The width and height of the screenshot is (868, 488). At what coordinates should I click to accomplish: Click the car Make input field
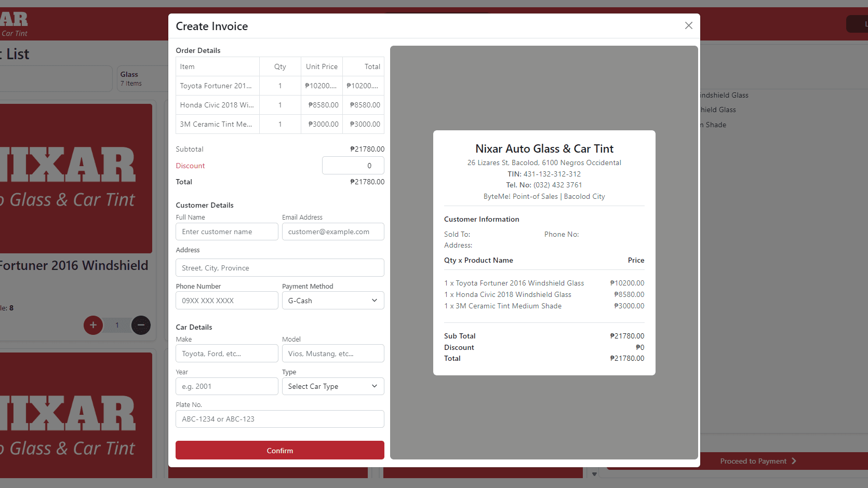(226, 354)
